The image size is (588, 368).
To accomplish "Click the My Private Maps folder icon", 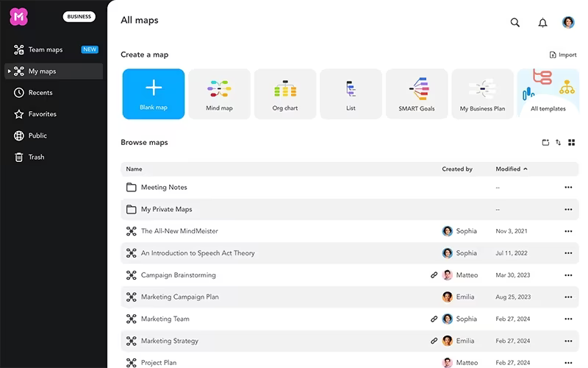I will (132, 209).
